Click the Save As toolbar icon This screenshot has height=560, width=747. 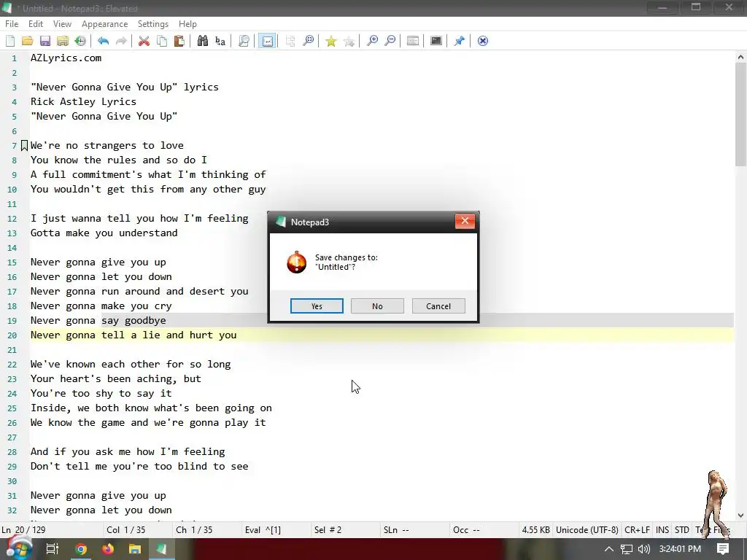coord(63,41)
